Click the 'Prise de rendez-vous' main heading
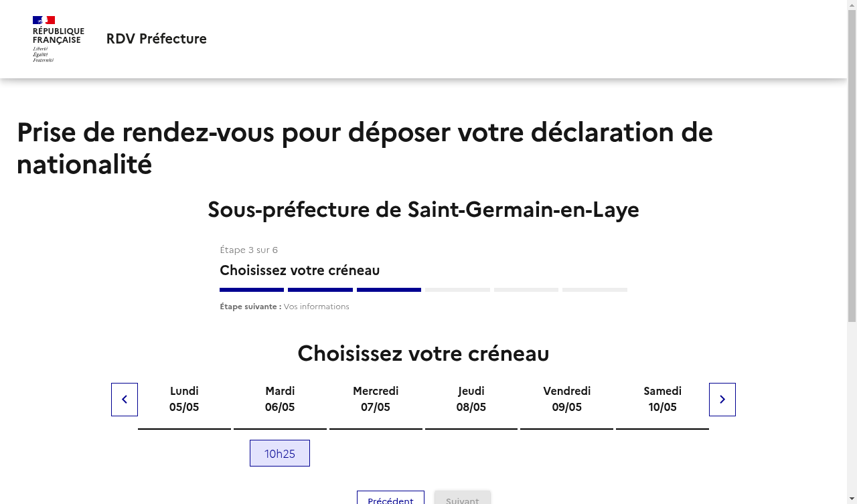 tap(365, 148)
